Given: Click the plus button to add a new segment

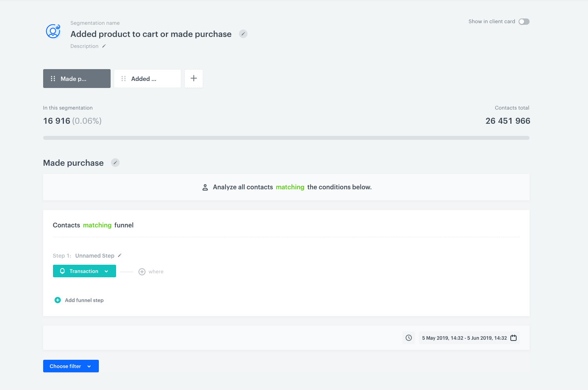Looking at the screenshot, I should point(193,78).
